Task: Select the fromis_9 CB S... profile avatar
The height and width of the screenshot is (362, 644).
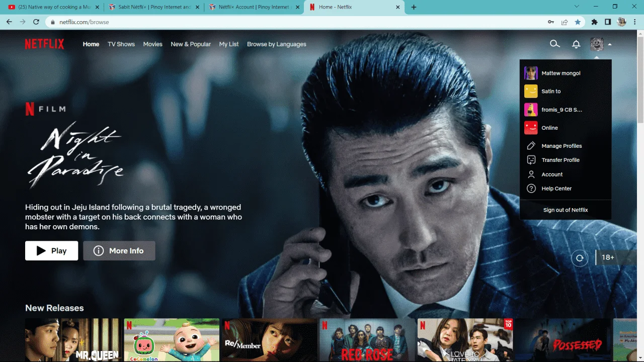Action: pyautogui.click(x=531, y=110)
